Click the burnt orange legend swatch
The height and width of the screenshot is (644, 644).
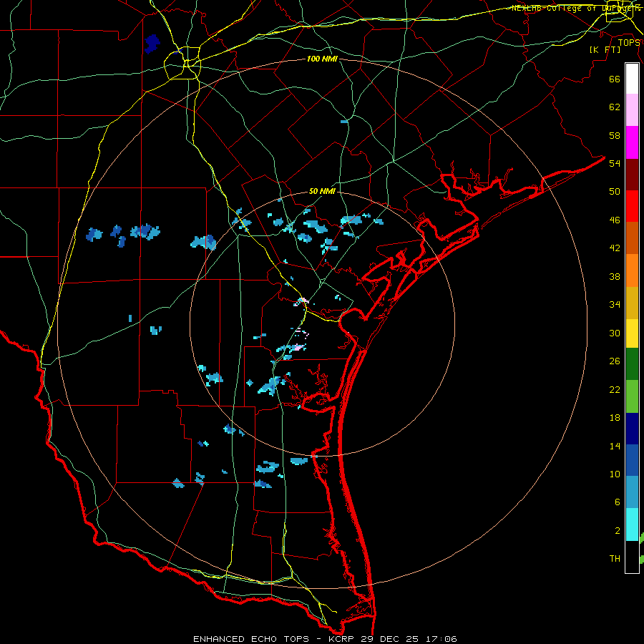coord(632,238)
